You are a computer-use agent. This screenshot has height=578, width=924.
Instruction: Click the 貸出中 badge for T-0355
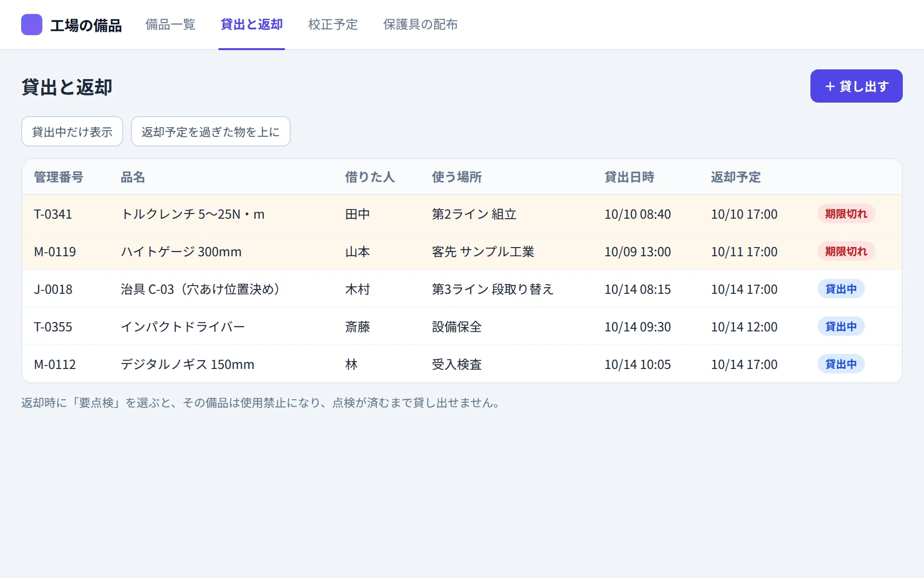[841, 327]
